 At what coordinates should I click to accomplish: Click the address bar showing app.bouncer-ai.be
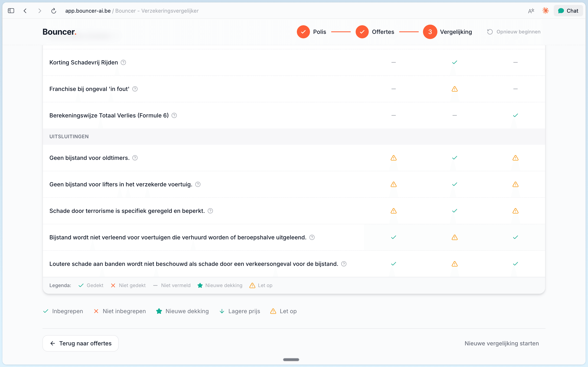click(x=87, y=11)
